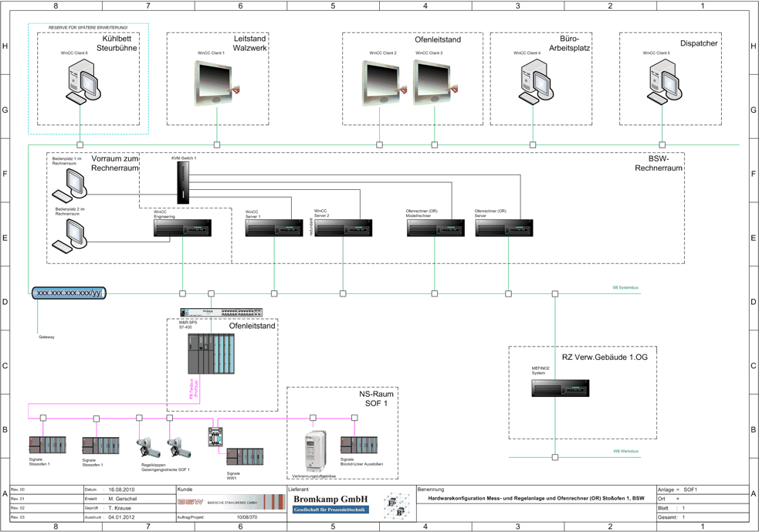Click the WinCC Client 6 computer icon
759x532 pixels.
80,82
